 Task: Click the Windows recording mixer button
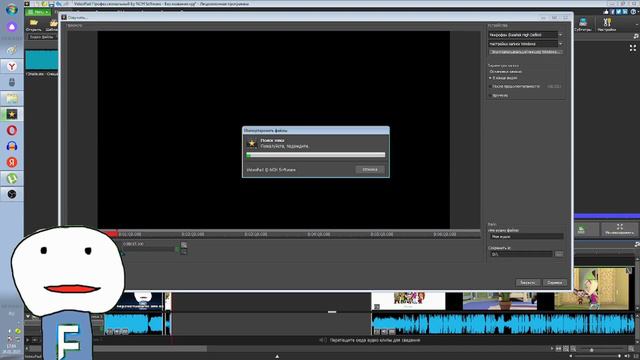click(526, 52)
